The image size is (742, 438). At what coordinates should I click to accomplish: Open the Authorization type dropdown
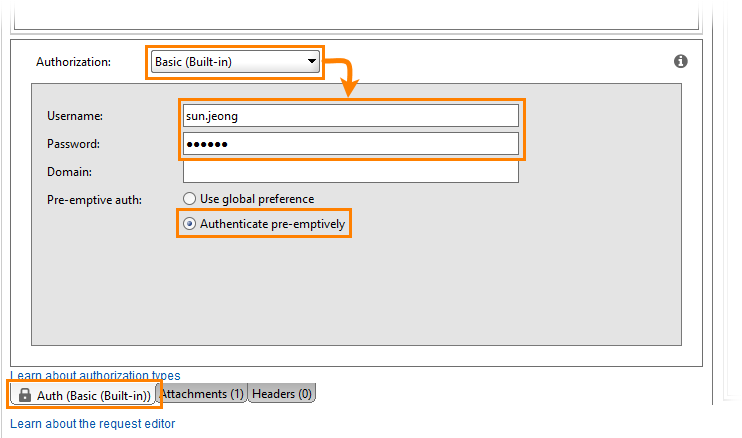235,62
